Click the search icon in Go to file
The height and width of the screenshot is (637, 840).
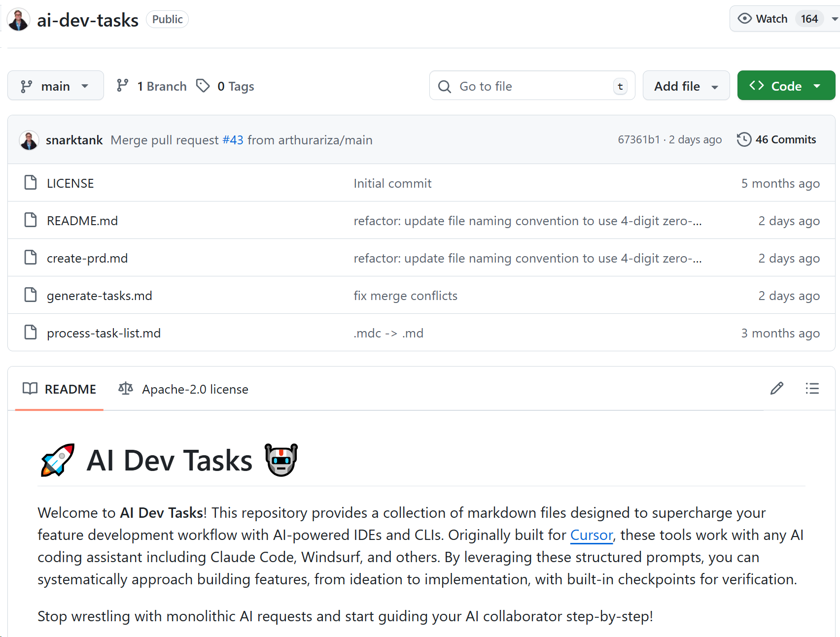pos(445,87)
